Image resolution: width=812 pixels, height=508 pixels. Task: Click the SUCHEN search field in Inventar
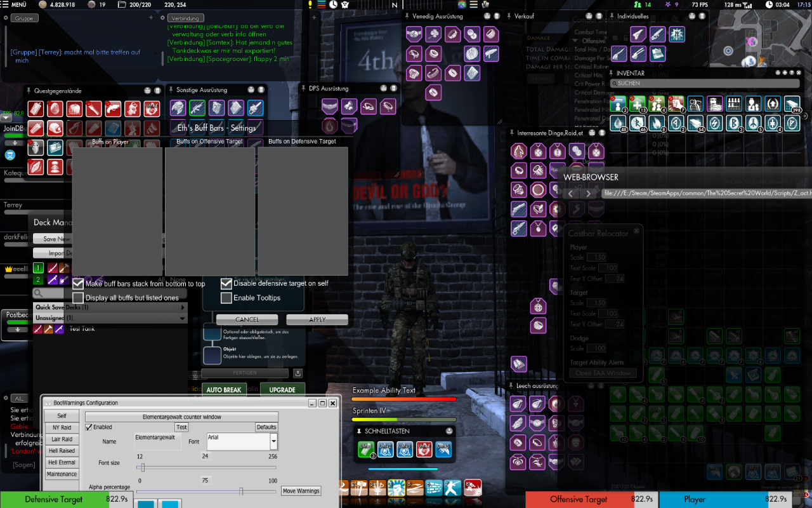tap(704, 83)
